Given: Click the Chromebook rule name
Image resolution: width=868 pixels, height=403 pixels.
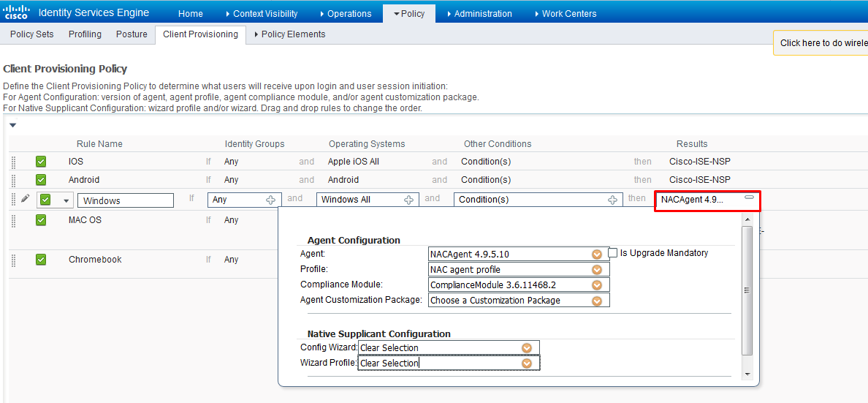Looking at the screenshot, I should [95, 260].
